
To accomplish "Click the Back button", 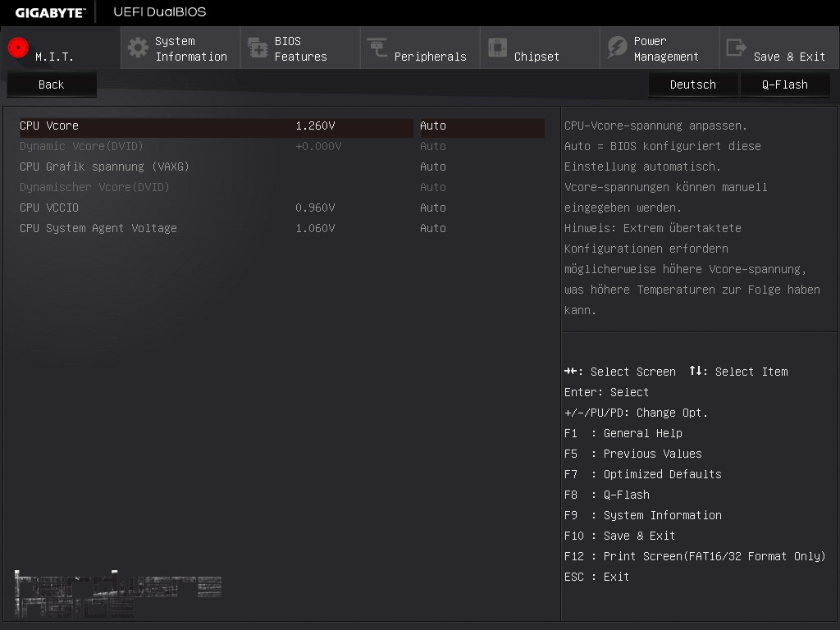I will 52,84.
